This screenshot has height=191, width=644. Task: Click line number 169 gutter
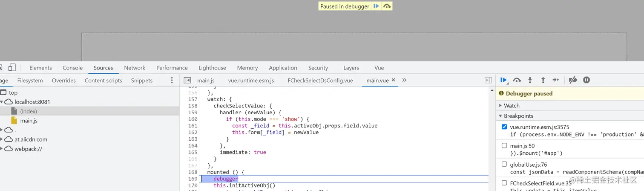(x=193, y=179)
